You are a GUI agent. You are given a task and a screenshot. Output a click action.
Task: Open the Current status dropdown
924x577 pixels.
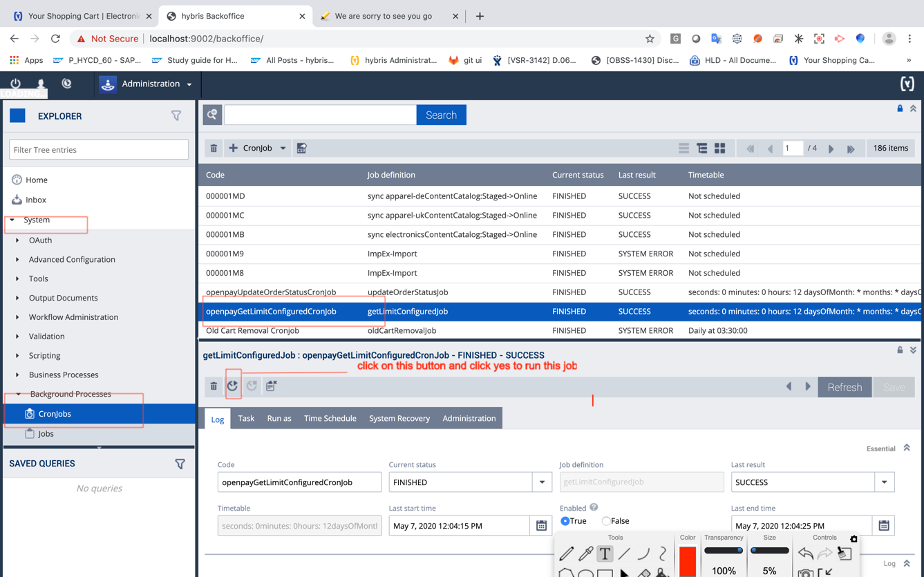pyautogui.click(x=542, y=482)
